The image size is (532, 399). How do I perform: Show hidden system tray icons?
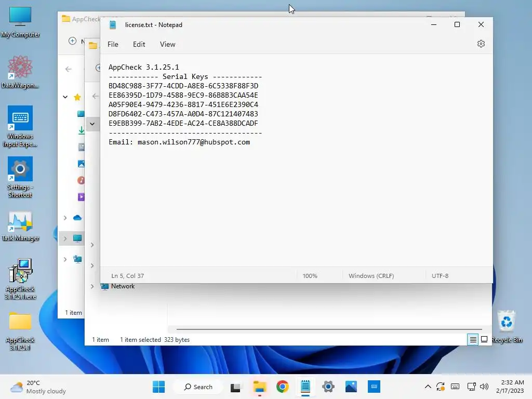pos(428,387)
